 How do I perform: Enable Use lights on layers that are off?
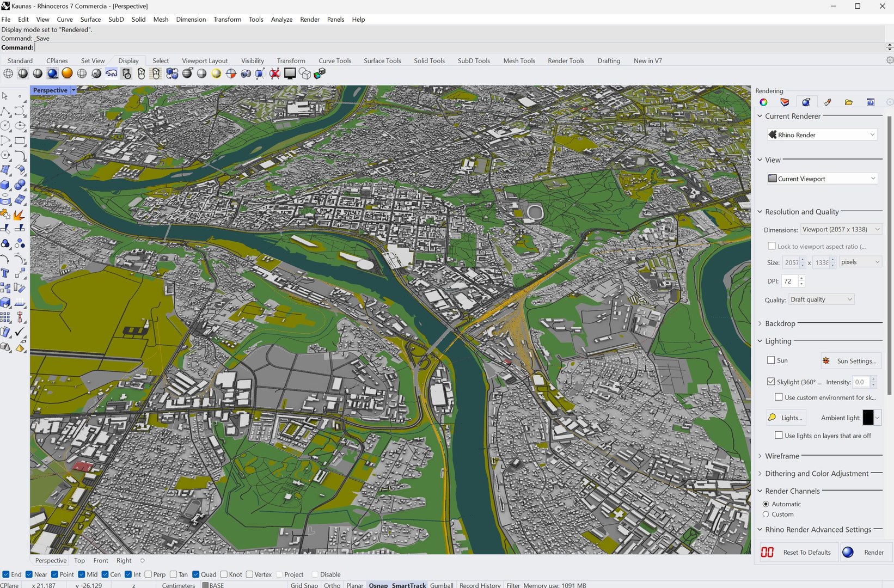tap(779, 435)
